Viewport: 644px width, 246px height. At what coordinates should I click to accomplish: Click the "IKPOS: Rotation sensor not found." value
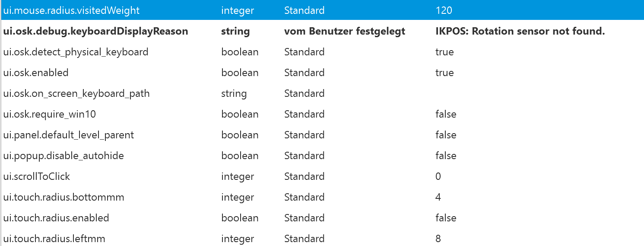[520, 31]
